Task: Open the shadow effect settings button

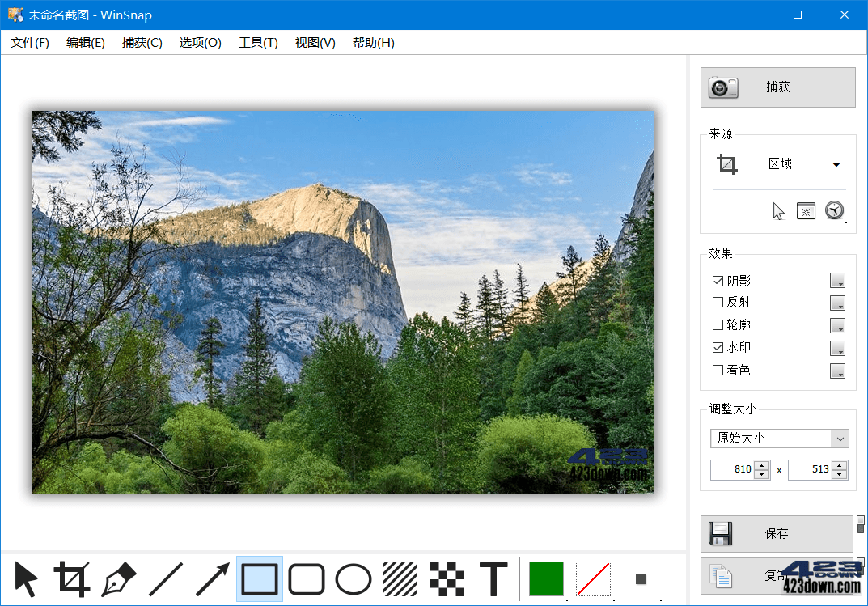Action: pos(838,281)
